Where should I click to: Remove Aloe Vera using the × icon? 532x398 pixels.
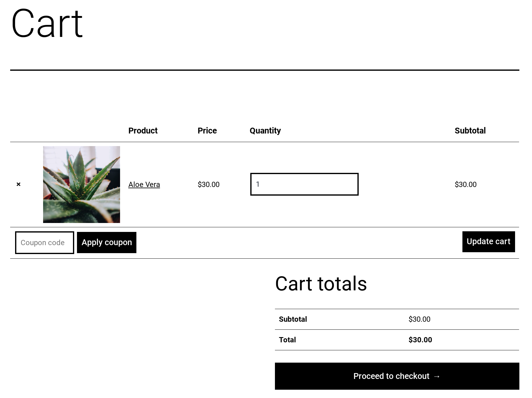(18, 184)
